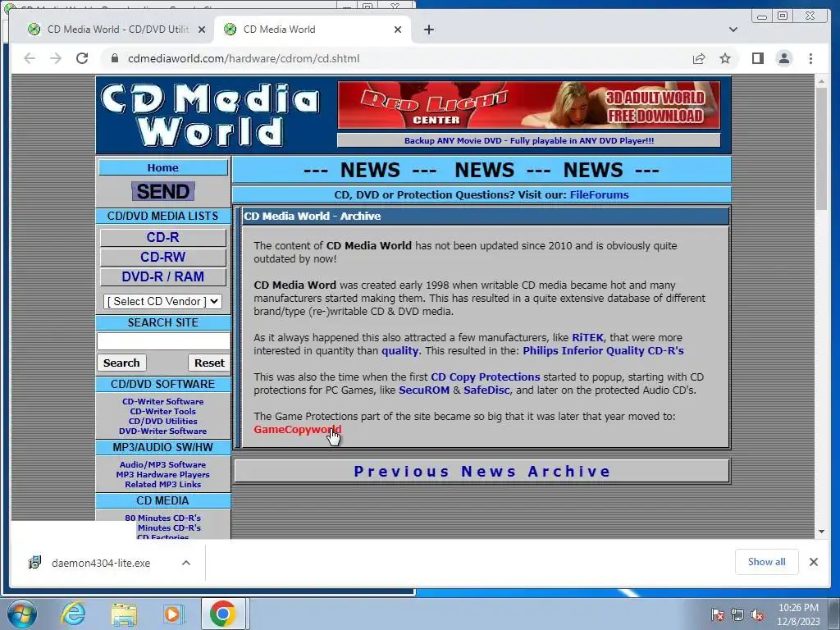The image size is (840, 630).
Task: Open the Chrome three-dot menu
Action: click(x=810, y=58)
